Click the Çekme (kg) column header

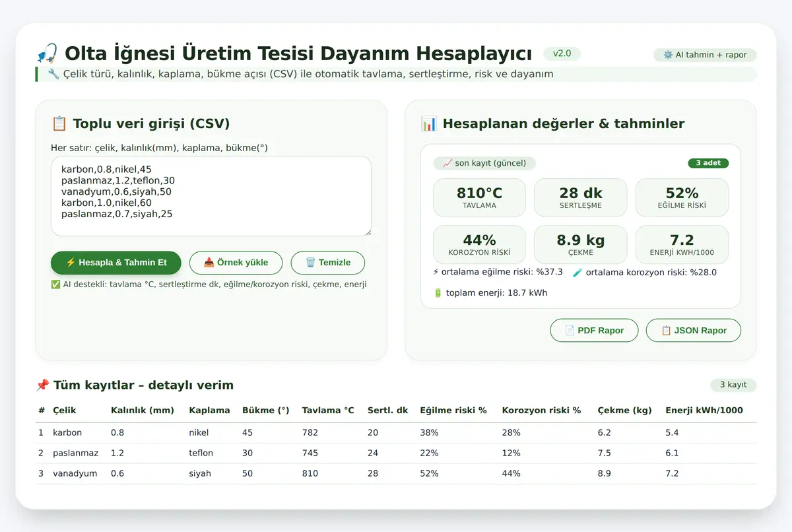625,411
